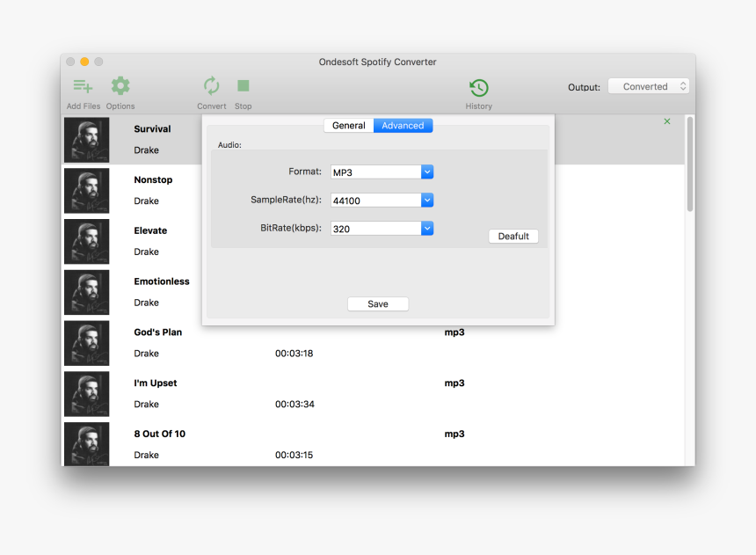Click the I'm Upset album thumbnail
The image size is (756, 555).
[87, 394]
